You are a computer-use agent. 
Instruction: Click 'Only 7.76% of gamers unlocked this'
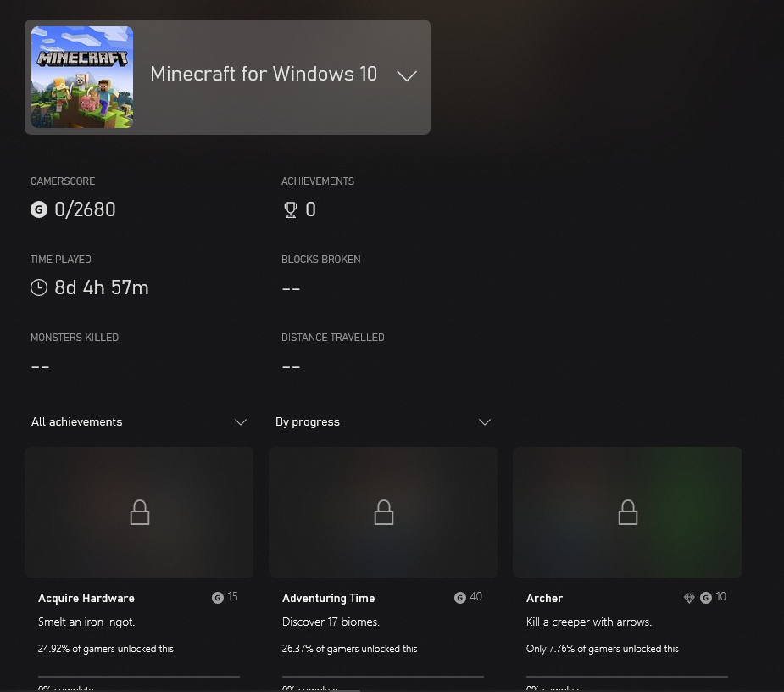click(x=602, y=649)
